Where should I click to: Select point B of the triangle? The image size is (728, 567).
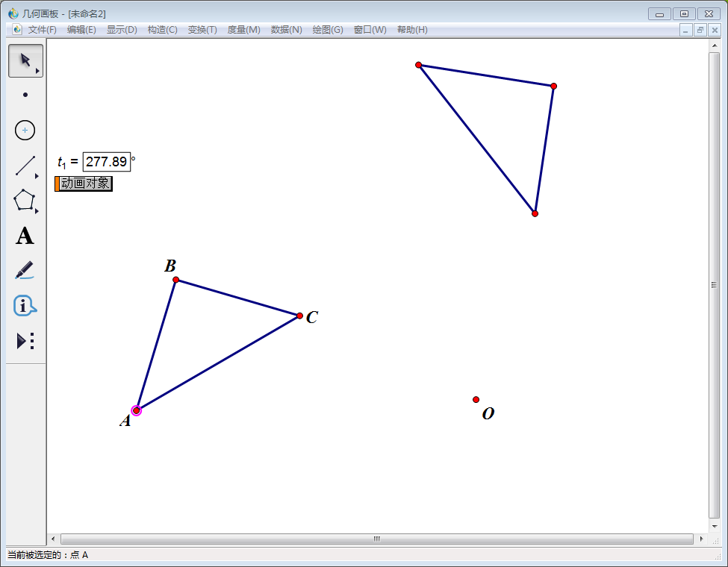[176, 280]
